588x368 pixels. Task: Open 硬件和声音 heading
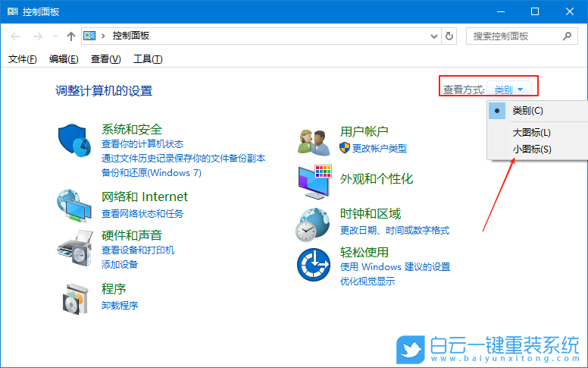click(132, 235)
